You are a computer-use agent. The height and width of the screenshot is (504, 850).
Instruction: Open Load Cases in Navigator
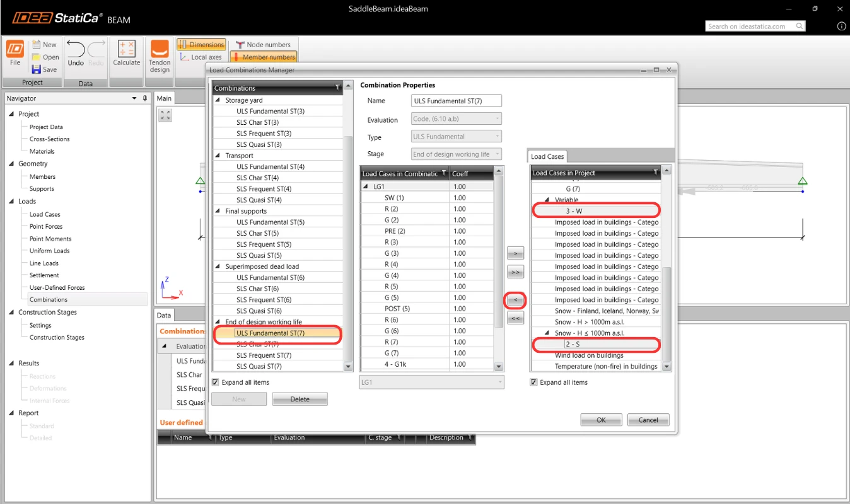pyautogui.click(x=45, y=214)
